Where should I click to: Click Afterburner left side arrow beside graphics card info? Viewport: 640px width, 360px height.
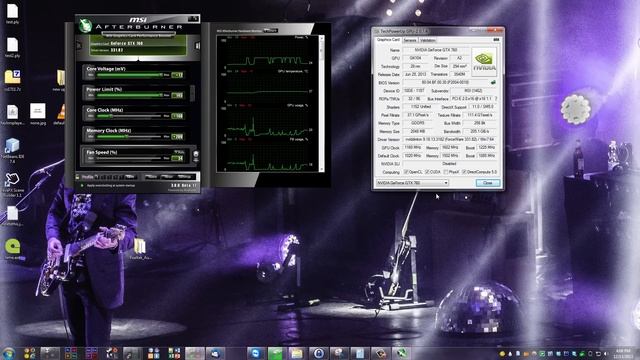79,45
